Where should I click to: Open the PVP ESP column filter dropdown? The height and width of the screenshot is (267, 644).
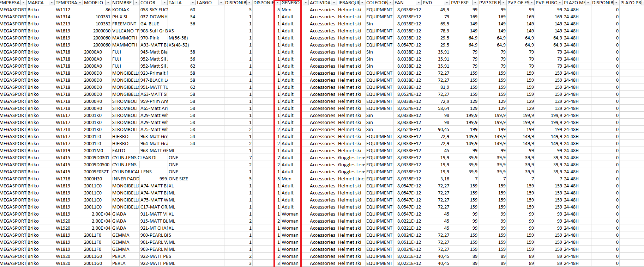(475, 2)
